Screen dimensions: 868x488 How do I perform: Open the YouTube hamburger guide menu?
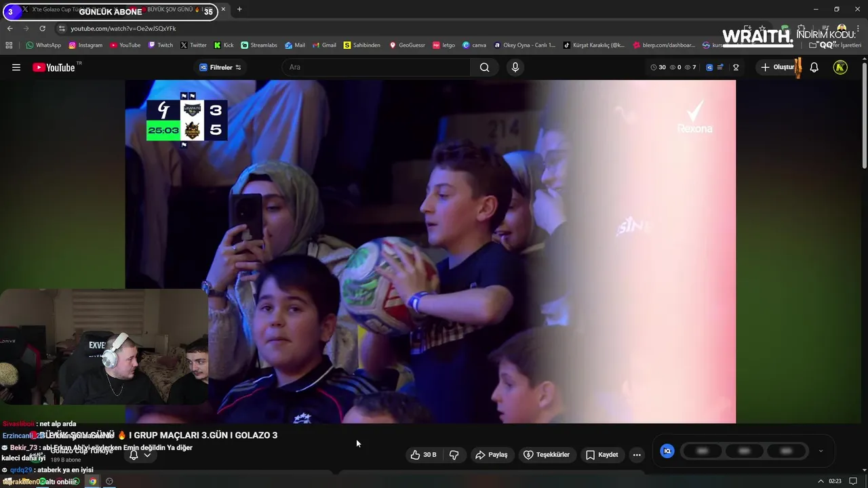pyautogui.click(x=16, y=67)
